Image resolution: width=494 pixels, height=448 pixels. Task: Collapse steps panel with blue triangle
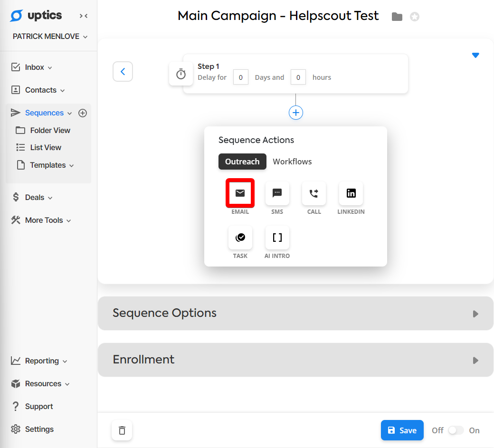475,56
